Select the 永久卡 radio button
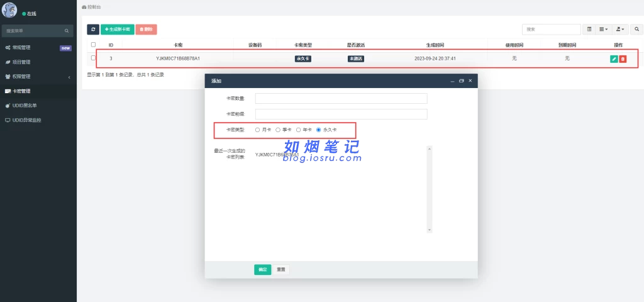 pos(319,130)
